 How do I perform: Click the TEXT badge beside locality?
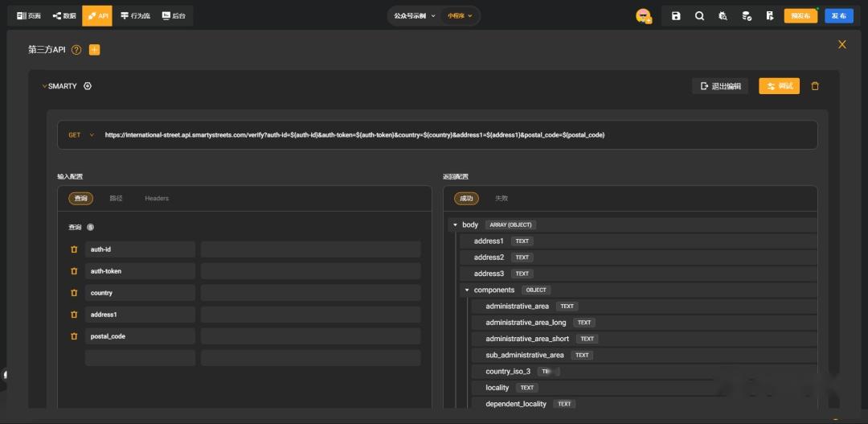[527, 388]
